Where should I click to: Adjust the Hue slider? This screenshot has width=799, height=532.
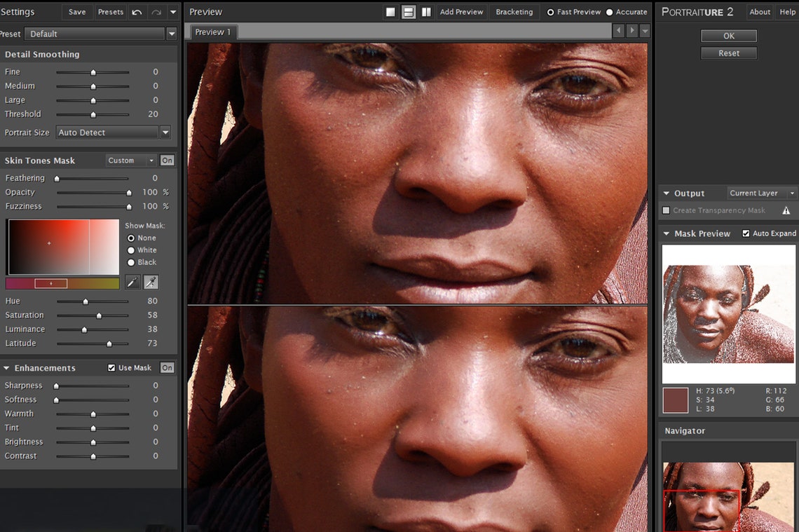93,301
